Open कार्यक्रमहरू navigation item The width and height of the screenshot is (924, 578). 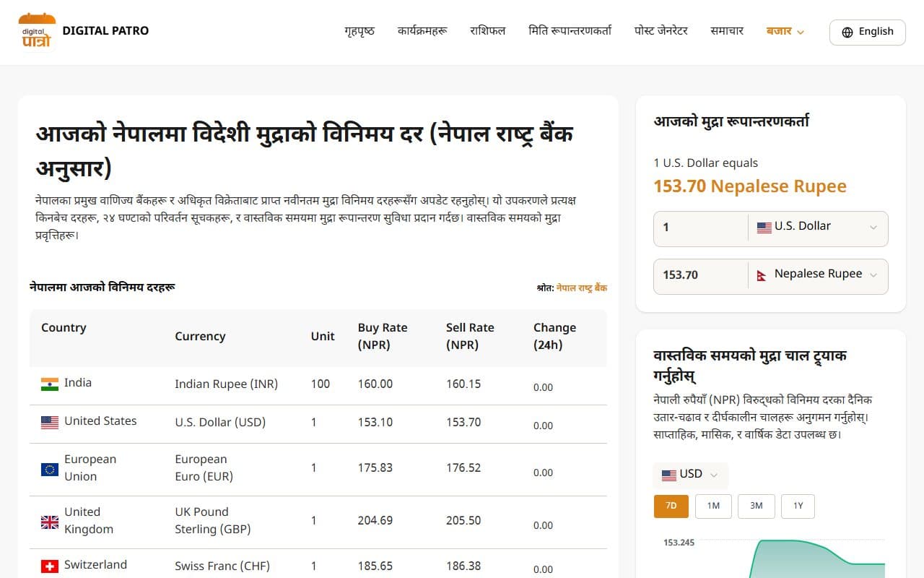(x=422, y=31)
